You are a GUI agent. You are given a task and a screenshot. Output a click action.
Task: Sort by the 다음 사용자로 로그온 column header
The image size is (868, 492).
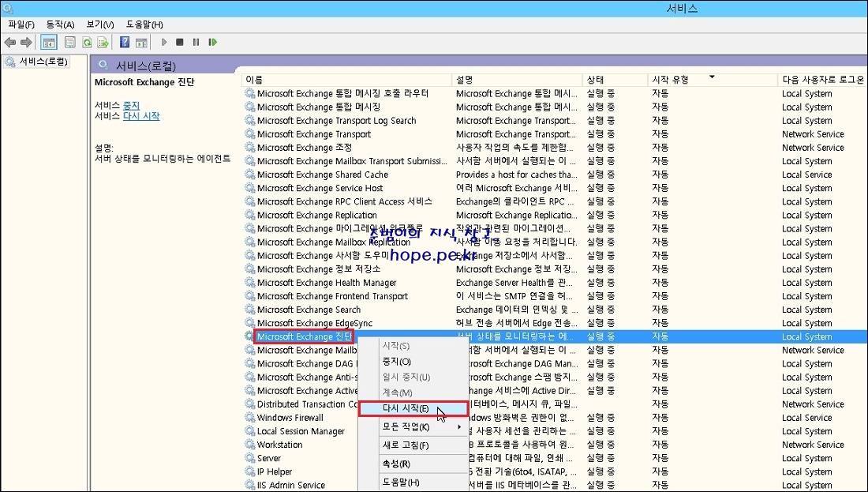pos(822,80)
